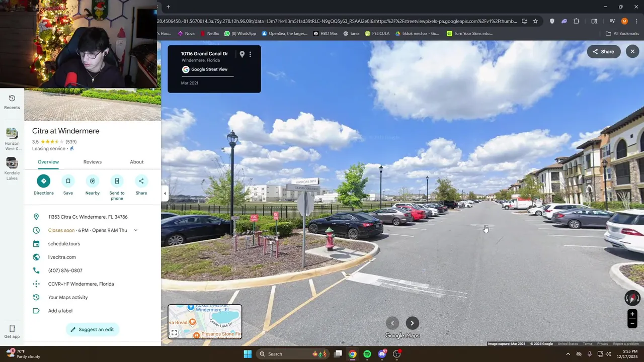Open the schedule.tours link

click(64, 244)
